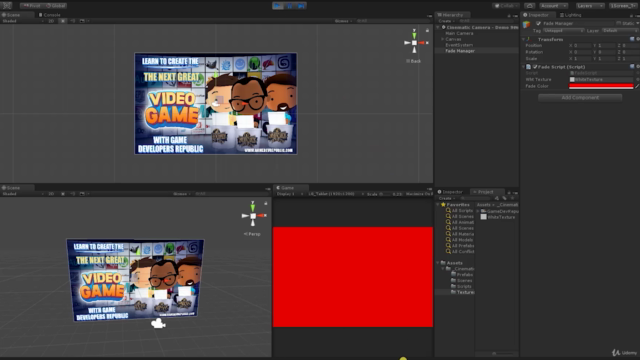Image resolution: width=640 pixels, height=360 pixels.
Task: Select the image in the top Scene view
Action: 216,103
